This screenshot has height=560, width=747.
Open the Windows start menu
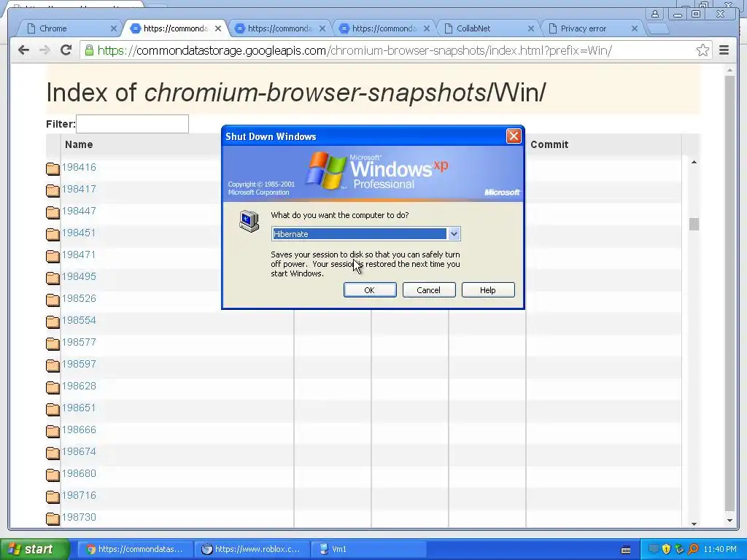tap(34, 549)
